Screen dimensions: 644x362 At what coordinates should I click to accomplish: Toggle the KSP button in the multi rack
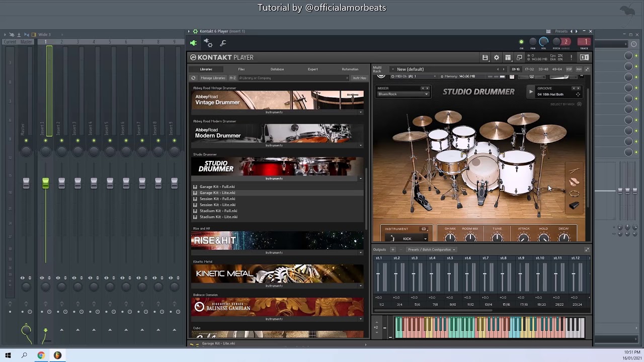click(x=570, y=69)
